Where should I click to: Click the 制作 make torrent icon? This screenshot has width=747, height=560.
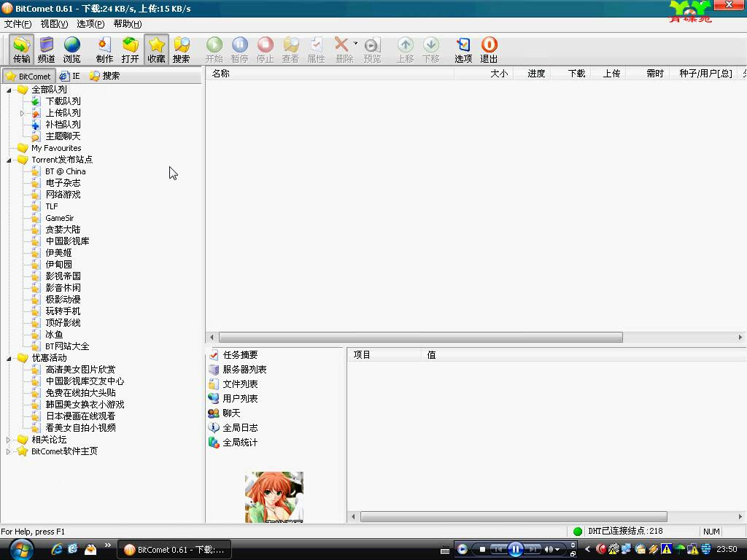click(x=104, y=50)
